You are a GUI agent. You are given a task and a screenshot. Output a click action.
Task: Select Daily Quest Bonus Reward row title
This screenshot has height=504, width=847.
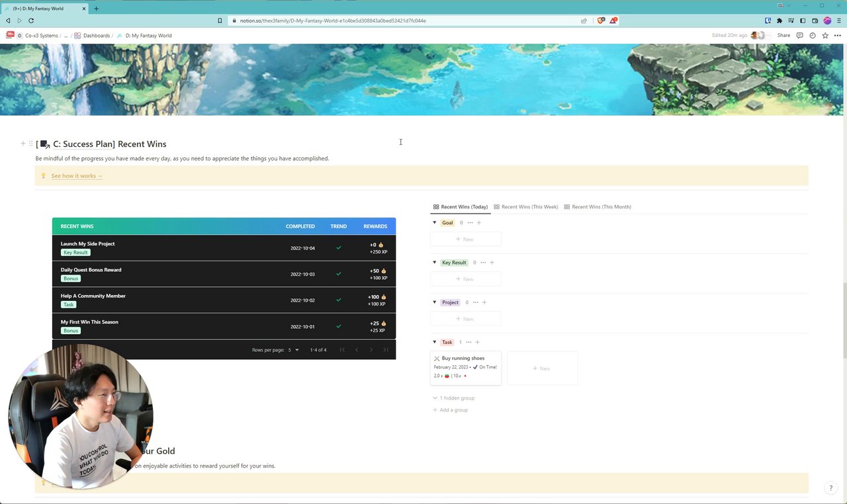click(91, 270)
